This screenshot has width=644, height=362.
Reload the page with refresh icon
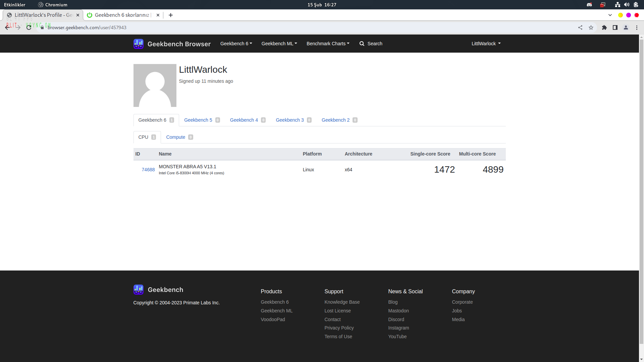coord(29,27)
